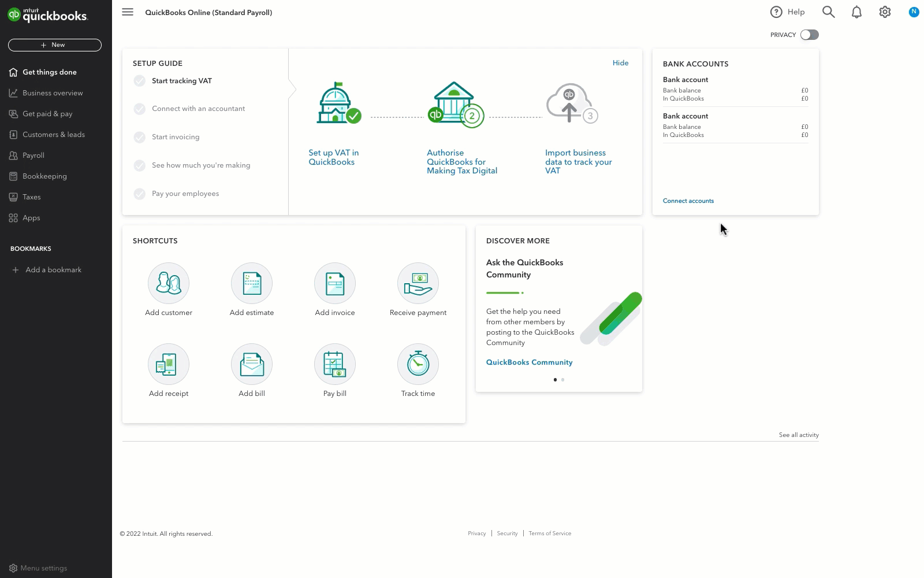The width and height of the screenshot is (924, 578).
Task: Click the Track time stopwatch icon
Action: tap(418, 364)
